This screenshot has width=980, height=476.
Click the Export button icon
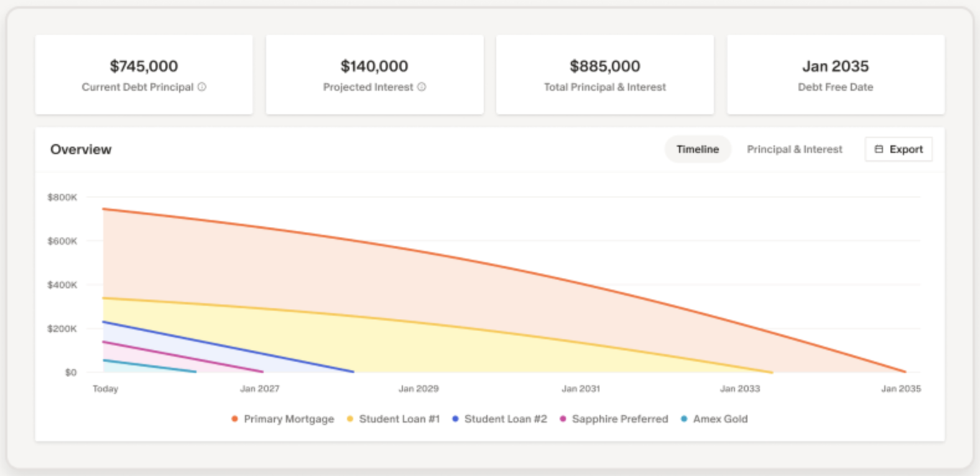point(879,149)
